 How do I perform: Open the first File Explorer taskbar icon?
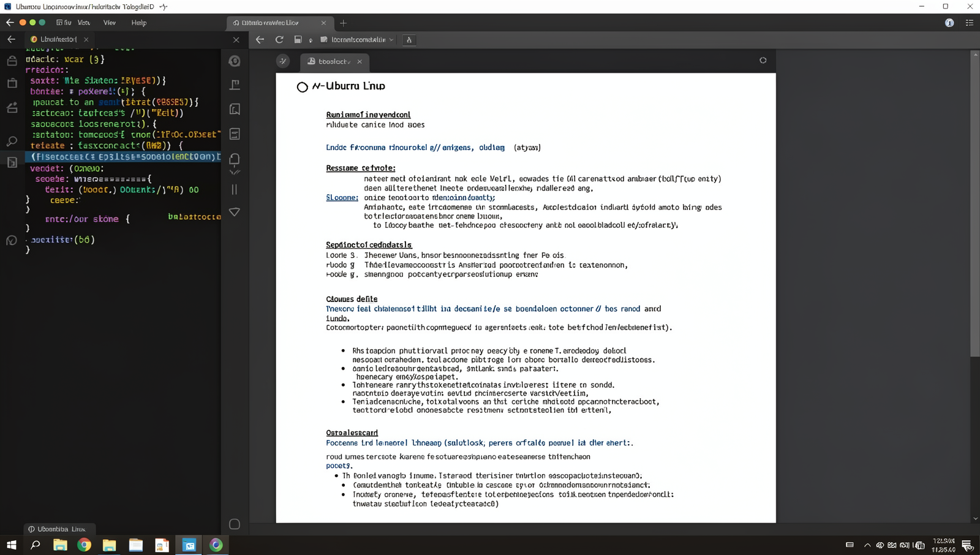coord(60,545)
